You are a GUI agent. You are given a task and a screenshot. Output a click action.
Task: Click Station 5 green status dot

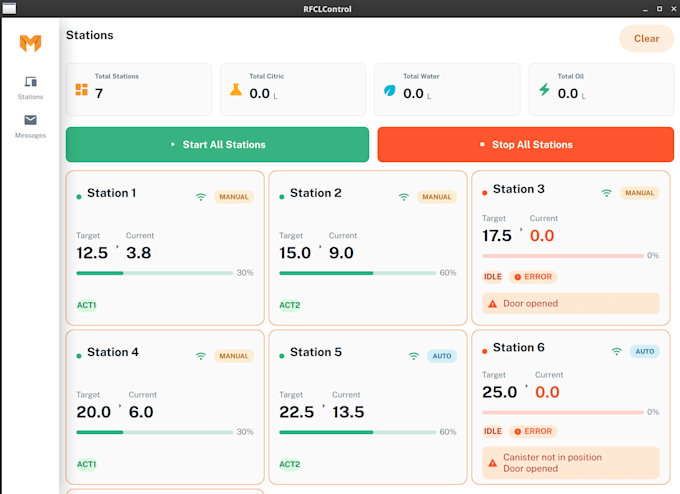pyautogui.click(x=281, y=356)
